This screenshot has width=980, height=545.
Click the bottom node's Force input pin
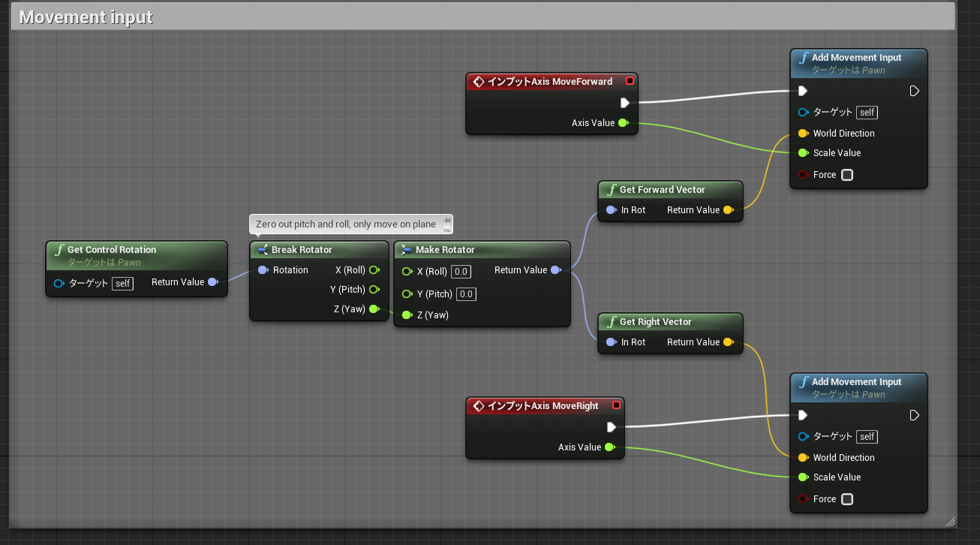804,499
